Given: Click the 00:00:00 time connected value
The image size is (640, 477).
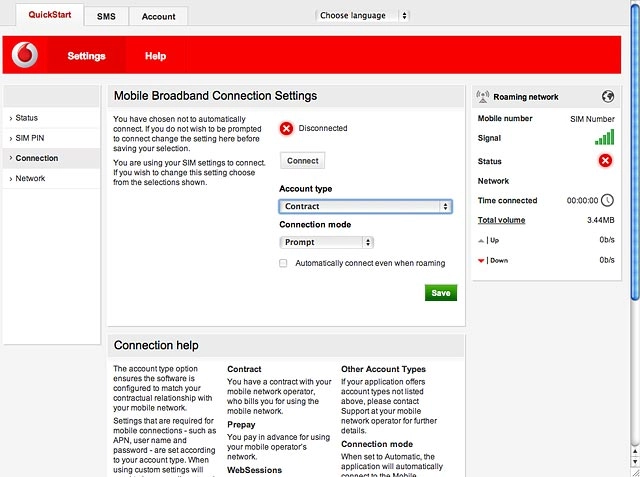Looking at the screenshot, I should coord(582,200).
